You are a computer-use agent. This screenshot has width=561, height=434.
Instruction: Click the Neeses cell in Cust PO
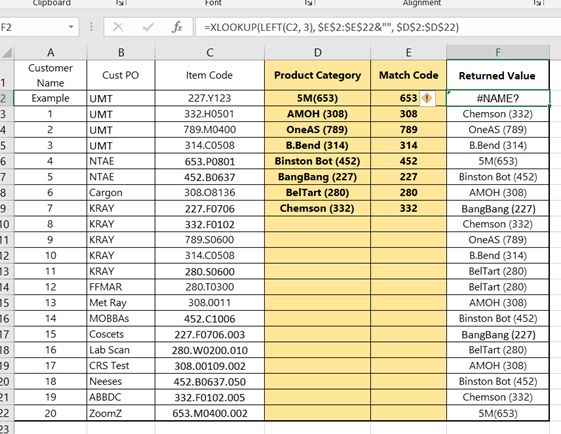click(x=121, y=381)
